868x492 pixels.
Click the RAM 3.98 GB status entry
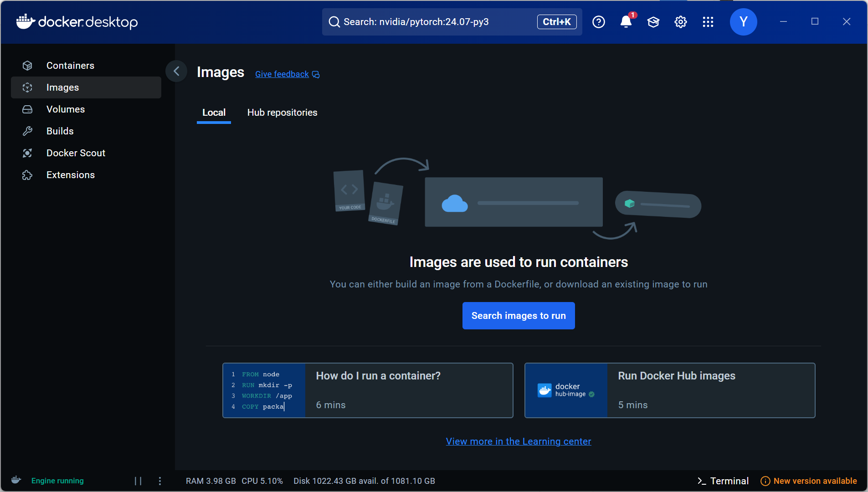[x=211, y=481]
